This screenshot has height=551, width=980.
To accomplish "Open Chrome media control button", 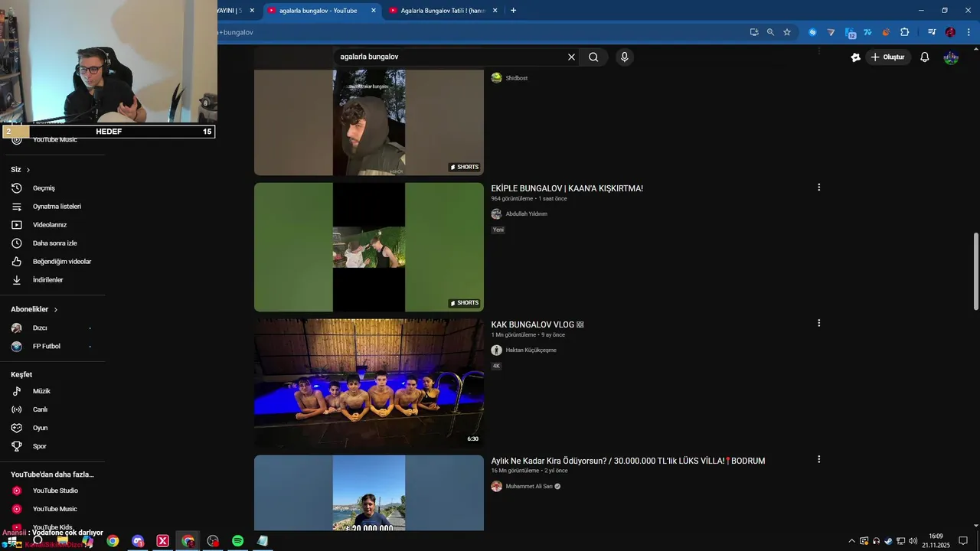I will (x=932, y=32).
